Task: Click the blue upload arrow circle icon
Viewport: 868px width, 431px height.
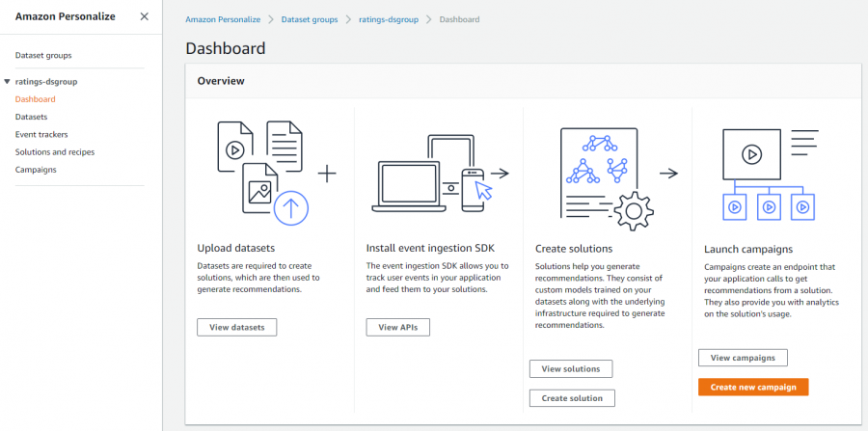Action: [291, 207]
